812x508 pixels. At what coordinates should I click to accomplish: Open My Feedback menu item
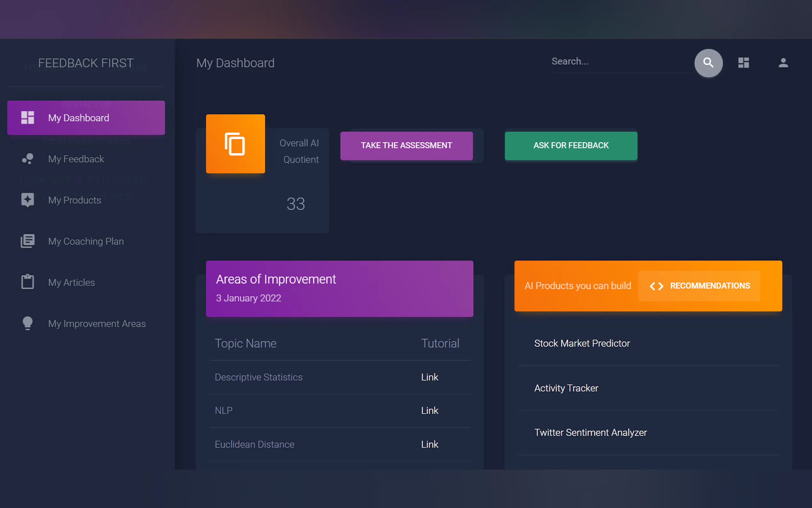pos(76,159)
